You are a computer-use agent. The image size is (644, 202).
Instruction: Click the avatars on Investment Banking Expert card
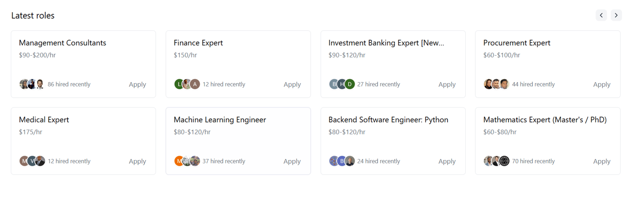(x=342, y=84)
